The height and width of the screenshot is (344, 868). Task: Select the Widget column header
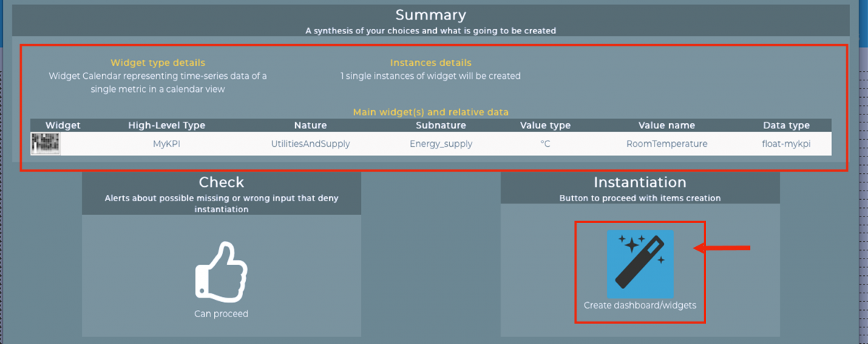(63, 125)
